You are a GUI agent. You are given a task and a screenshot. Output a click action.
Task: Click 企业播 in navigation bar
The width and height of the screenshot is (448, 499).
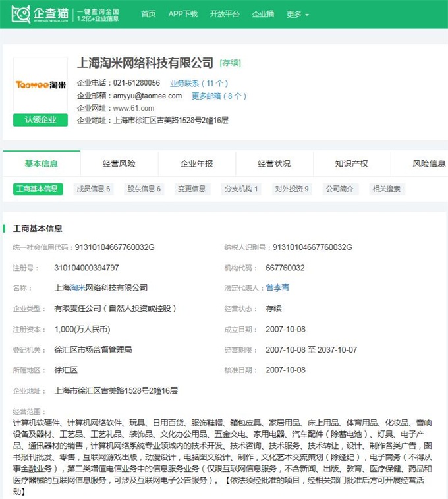[263, 15]
